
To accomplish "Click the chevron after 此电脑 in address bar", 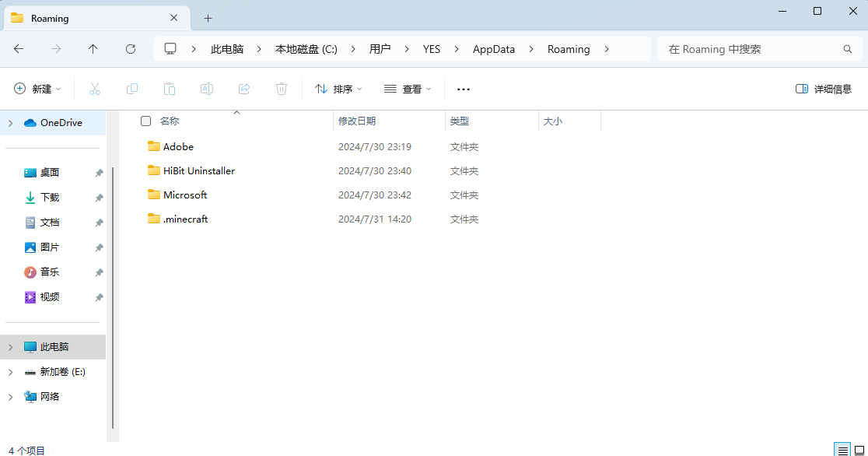I will click(259, 49).
